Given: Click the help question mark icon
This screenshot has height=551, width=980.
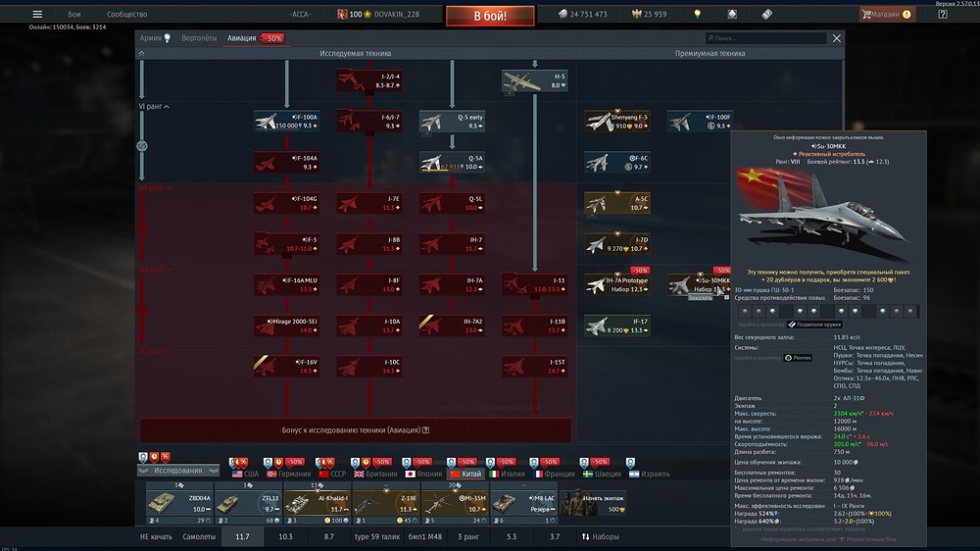Looking at the screenshot, I should pos(943,14).
